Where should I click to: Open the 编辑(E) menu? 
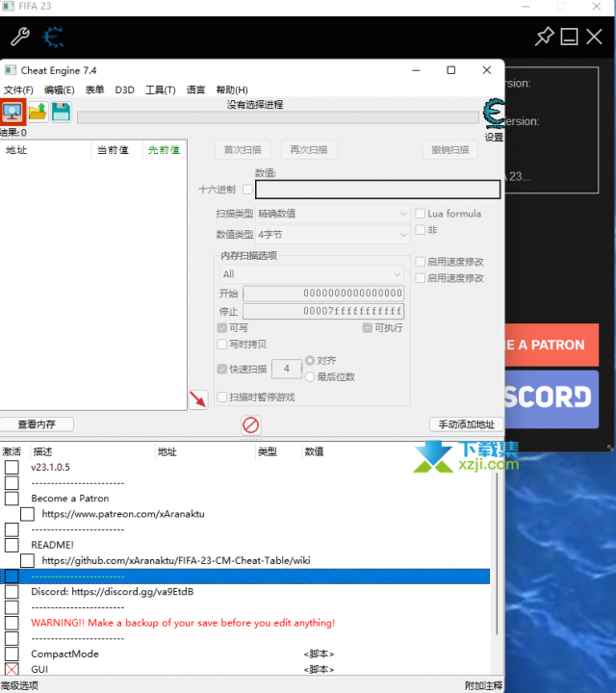[x=60, y=90]
